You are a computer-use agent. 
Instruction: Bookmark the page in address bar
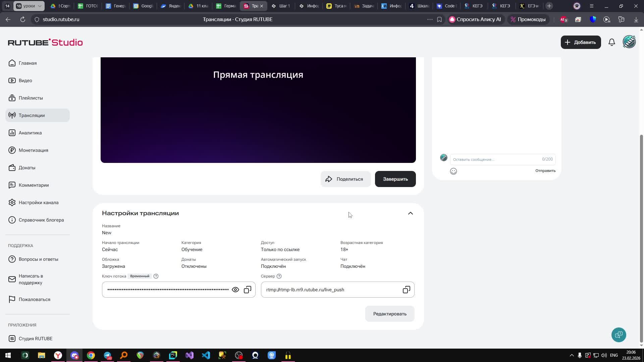click(439, 19)
